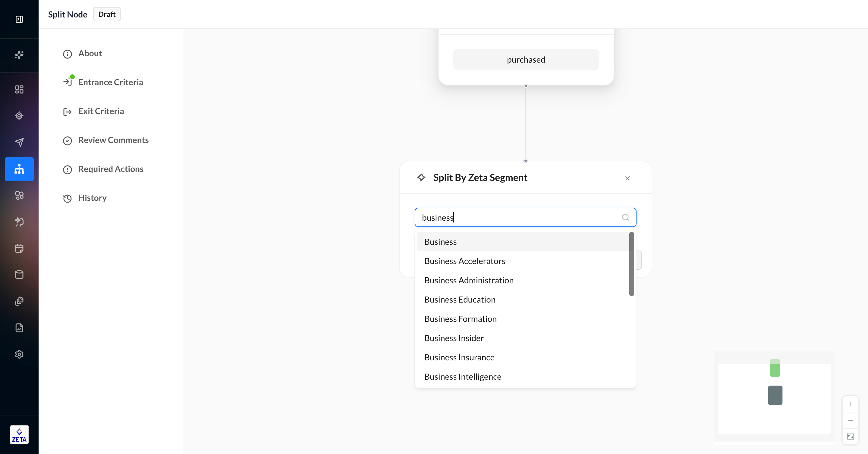
Task: Open the Review Comments section
Action: coord(105,140)
